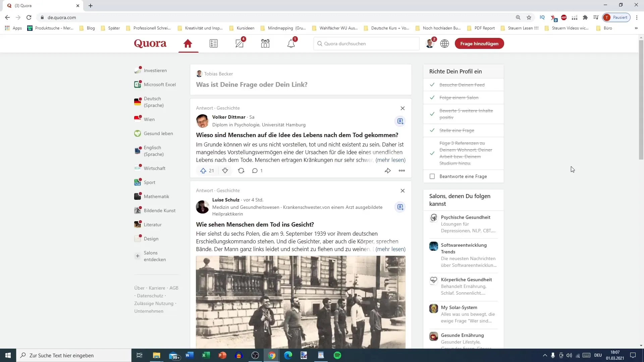Click the Psychische Gesundheit salon thumbnail
The image size is (644, 362).
pyautogui.click(x=434, y=217)
